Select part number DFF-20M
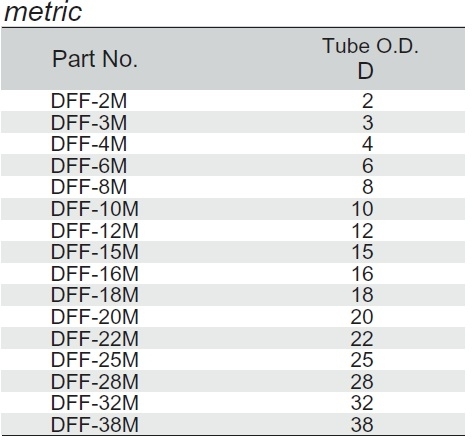Screen dimensions: 473x442 pos(95,317)
